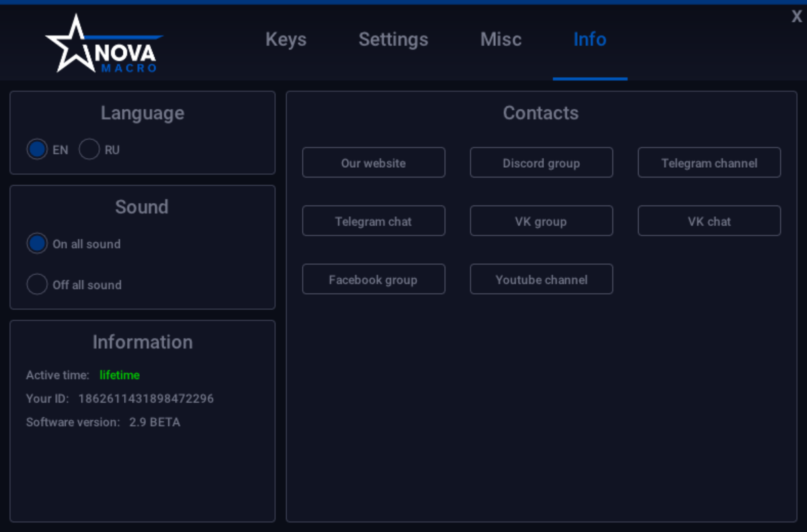Open Our website link button
807x532 pixels.
click(x=373, y=163)
